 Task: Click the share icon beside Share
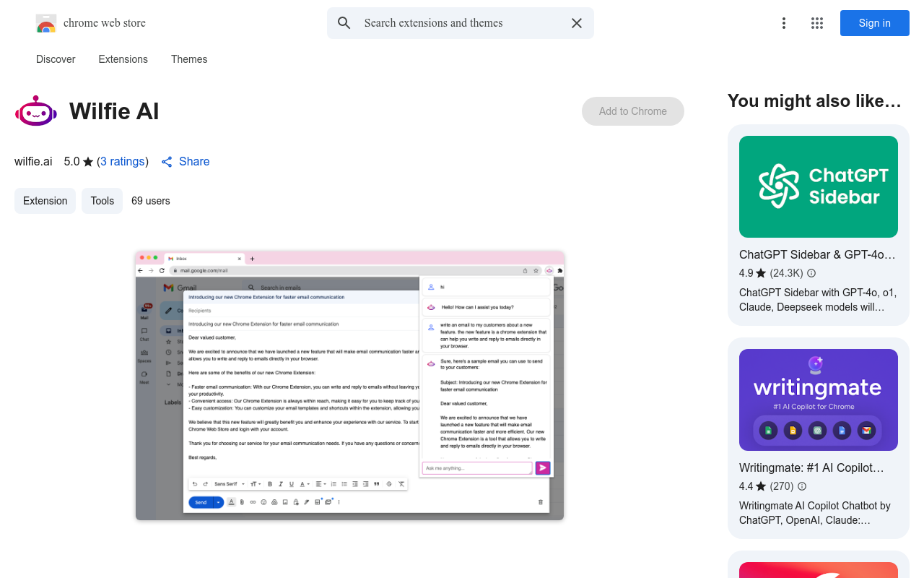[167, 162]
